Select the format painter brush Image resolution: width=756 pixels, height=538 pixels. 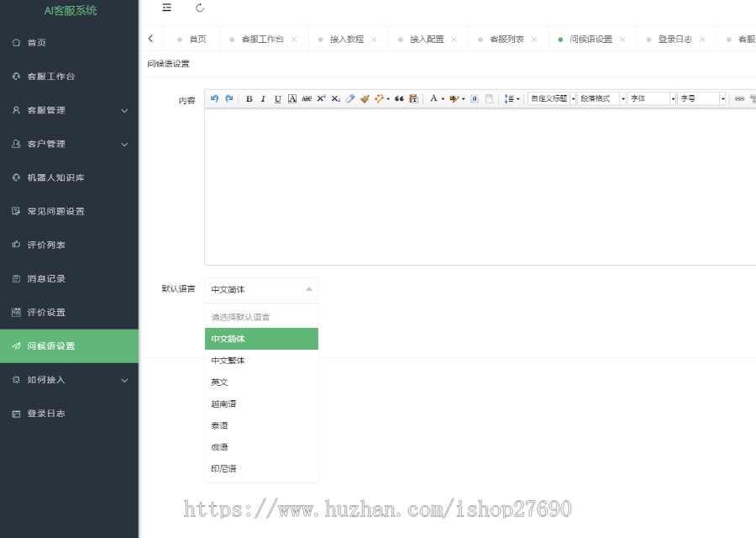pos(365,98)
